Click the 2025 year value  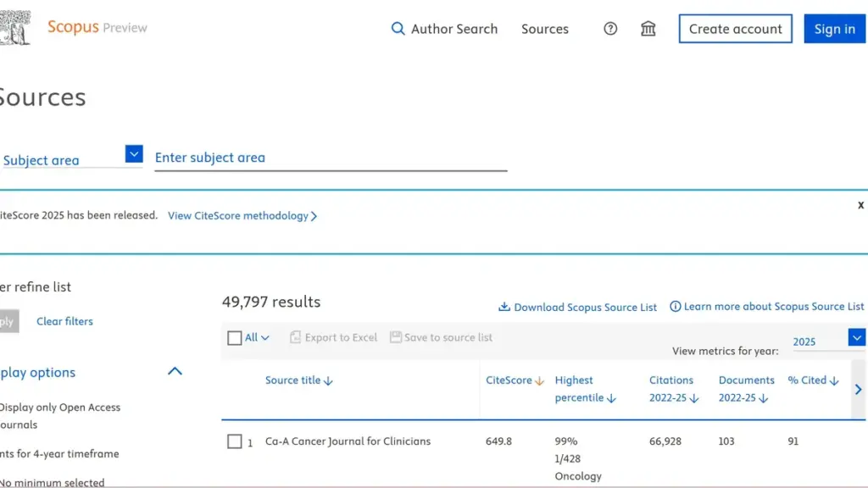804,342
